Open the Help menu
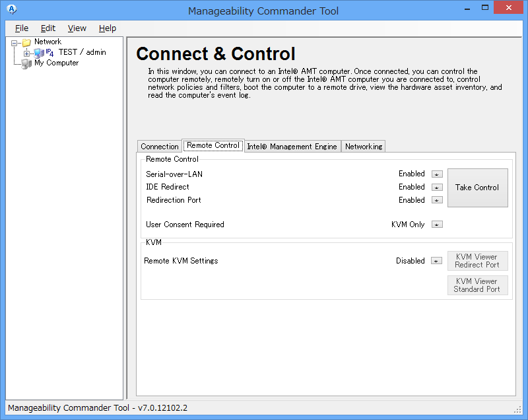Screen dimensions: 528x420 [108, 28]
